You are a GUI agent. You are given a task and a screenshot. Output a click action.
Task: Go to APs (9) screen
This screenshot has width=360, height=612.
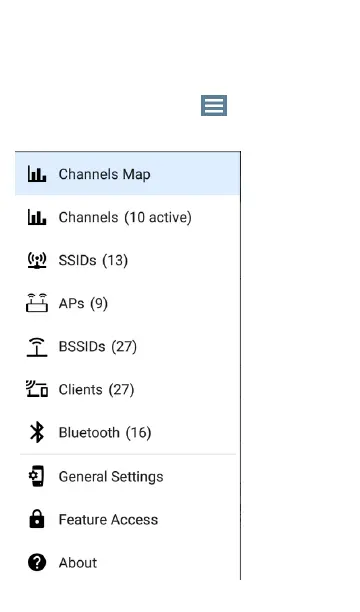128,303
